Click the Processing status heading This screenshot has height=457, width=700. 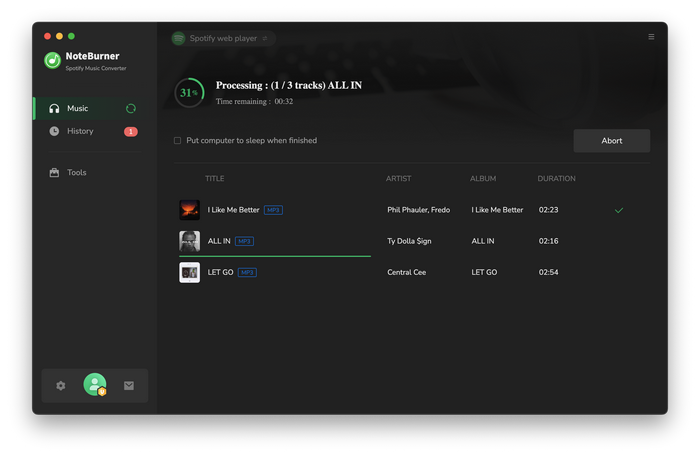click(289, 85)
